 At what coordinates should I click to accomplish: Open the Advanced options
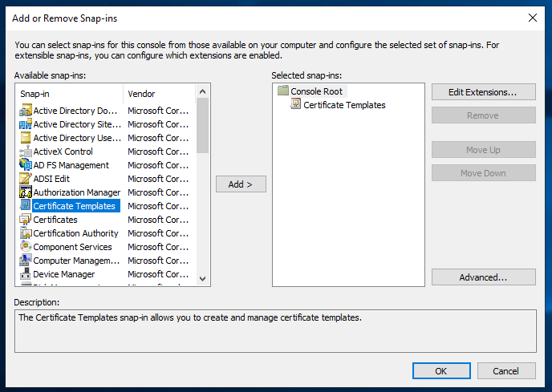483,277
